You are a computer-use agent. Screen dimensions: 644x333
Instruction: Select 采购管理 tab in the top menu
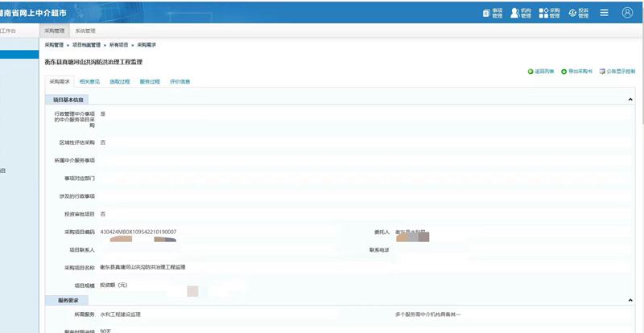54,31
